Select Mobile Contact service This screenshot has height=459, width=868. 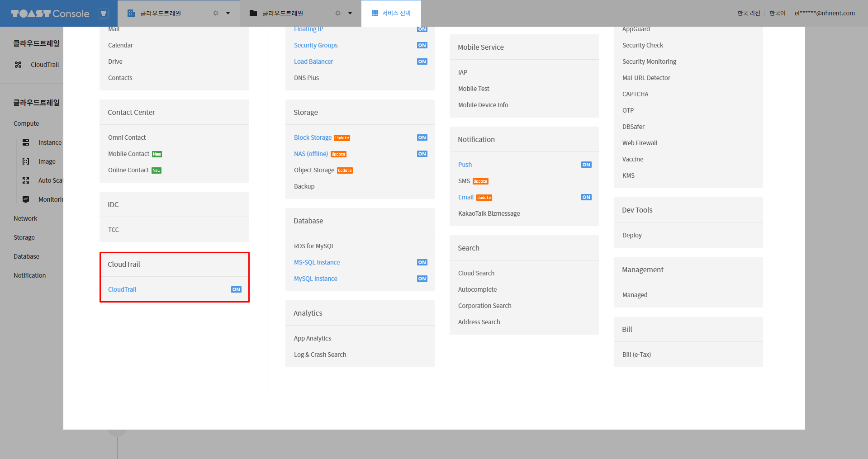(x=128, y=154)
